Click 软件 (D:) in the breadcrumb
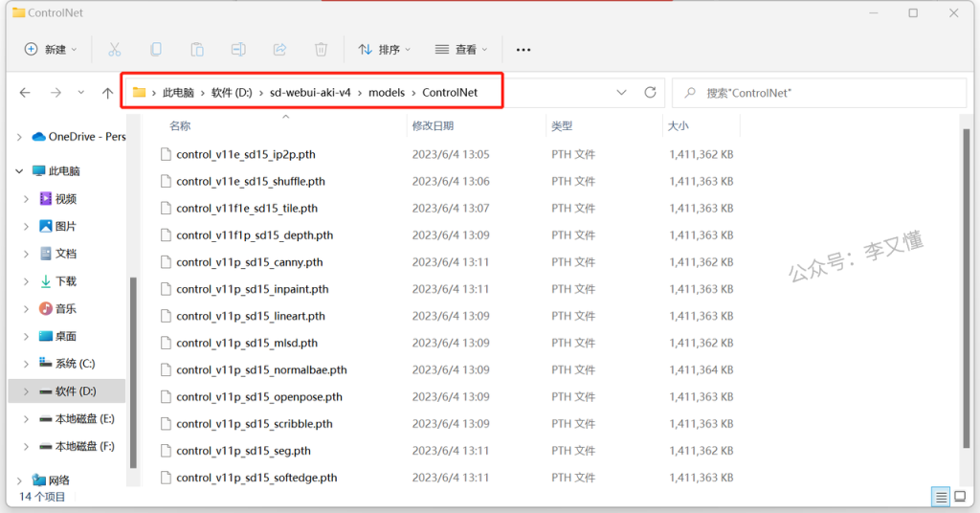Screen dimensions: 980x513 [232, 93]
